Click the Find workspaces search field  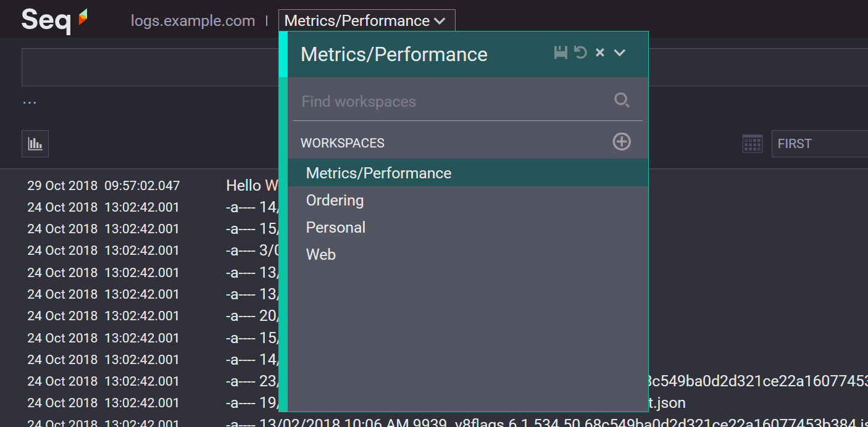pos(401,101)
